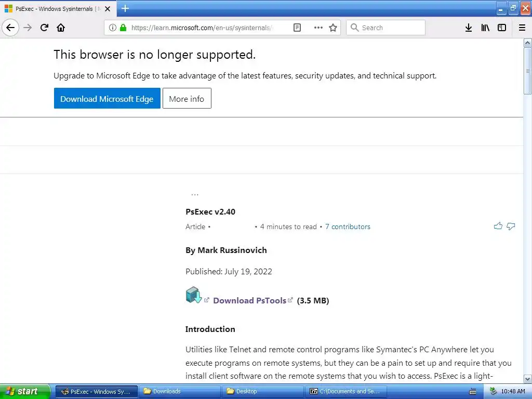Click the PsTools download server icon
This screenshot has width=532, height=399.
pos(194,295)
